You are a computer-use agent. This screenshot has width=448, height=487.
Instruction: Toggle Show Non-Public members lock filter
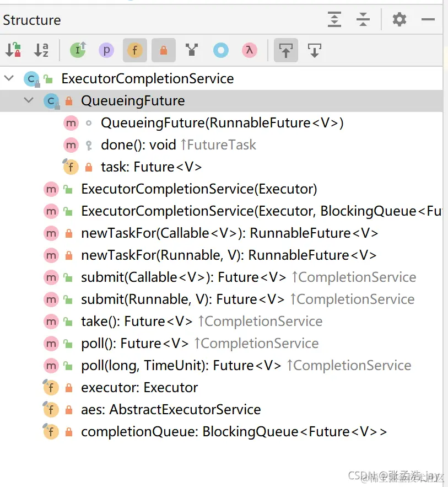click(x=164, y=50)
